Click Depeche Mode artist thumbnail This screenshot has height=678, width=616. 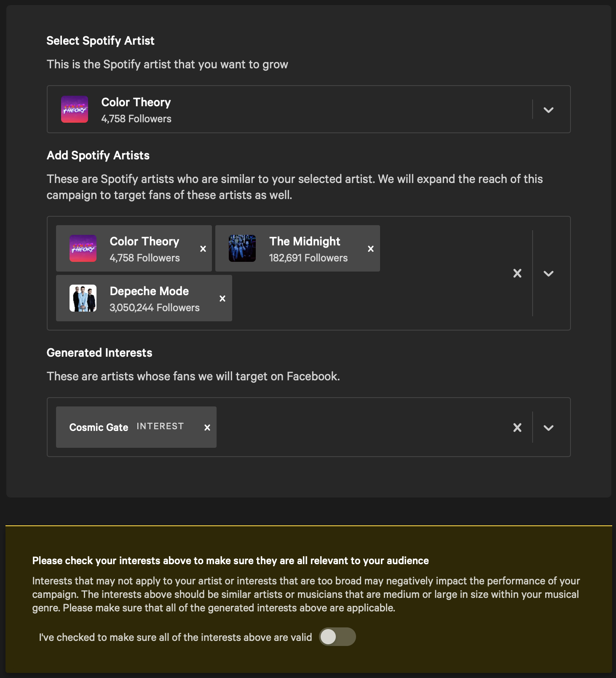(83, 298)
